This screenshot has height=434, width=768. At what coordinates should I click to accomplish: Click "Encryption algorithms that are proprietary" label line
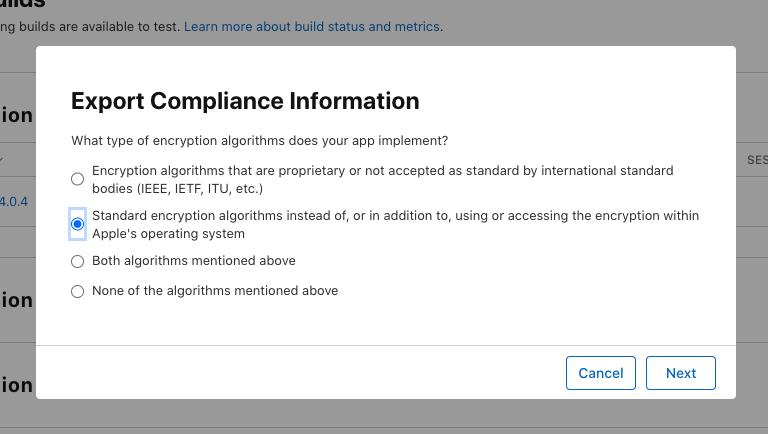pyautogui.click(x=382, y=171)
